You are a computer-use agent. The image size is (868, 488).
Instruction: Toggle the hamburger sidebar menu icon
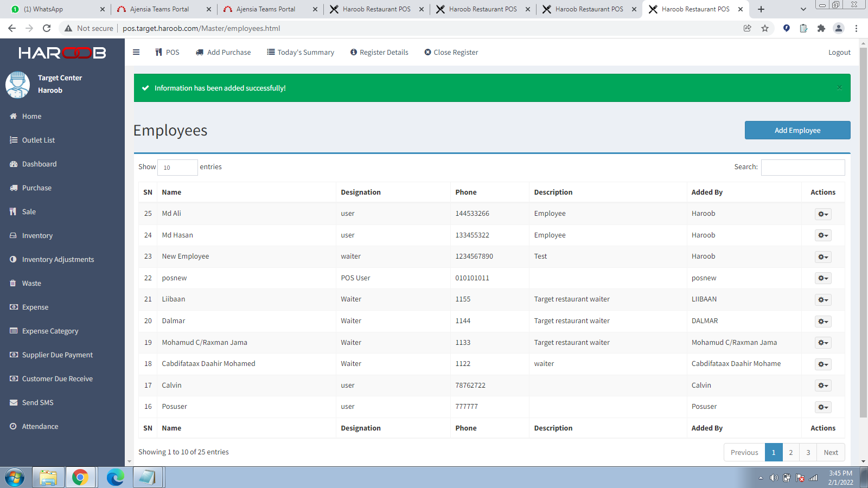pyautogui.click(x=136, y=53)
